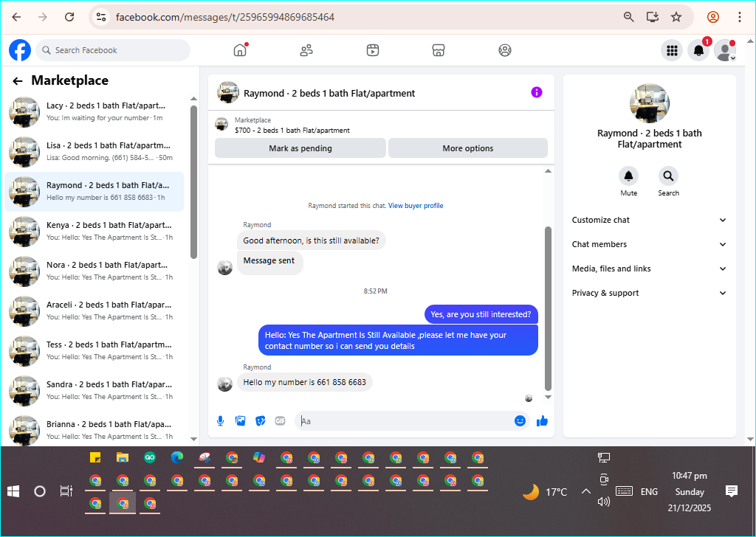The image size is (756, 537).
Task: Open conversation information purple icon
Action: click(537, 92)
